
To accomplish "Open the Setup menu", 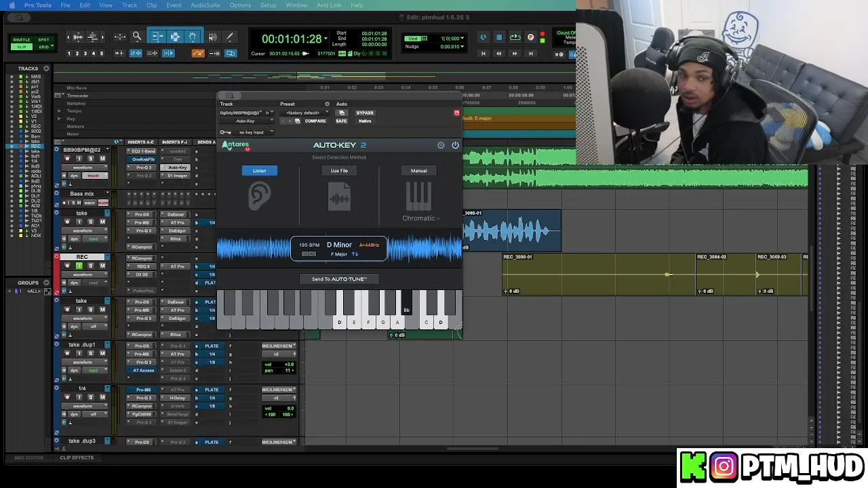I will [268, 5].
